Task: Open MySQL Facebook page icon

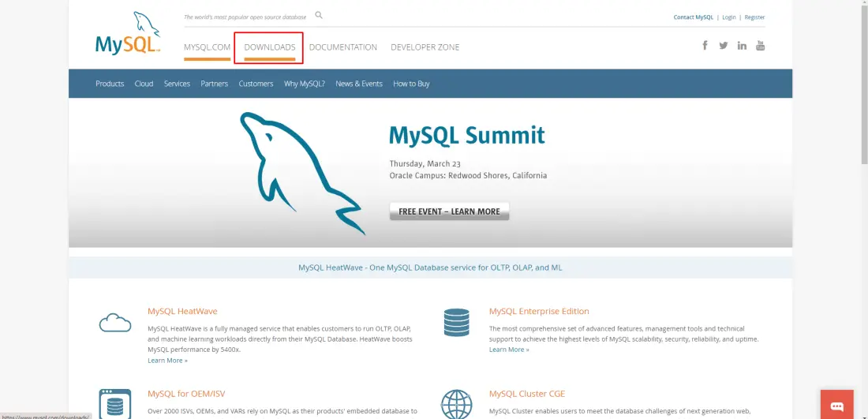Action: point(705,46)
